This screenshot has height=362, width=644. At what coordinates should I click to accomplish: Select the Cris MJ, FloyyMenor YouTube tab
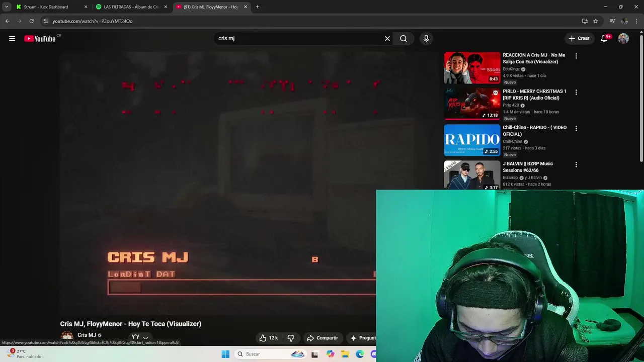click(211, 7)
